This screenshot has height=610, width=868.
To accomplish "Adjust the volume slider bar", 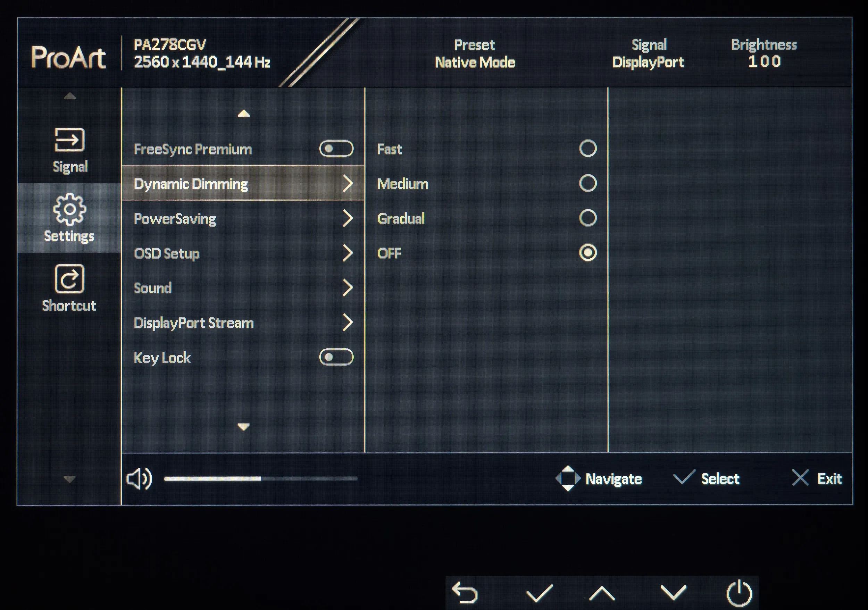I will [x=260, y=478].
